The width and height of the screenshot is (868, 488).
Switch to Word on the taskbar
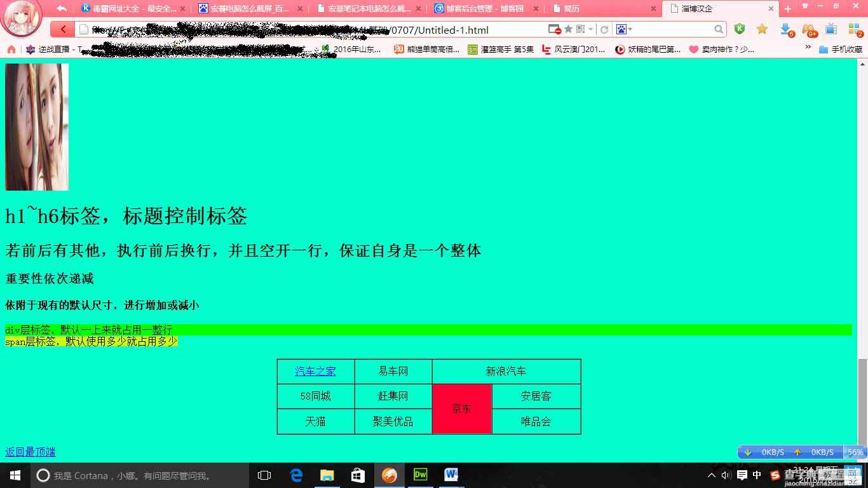coord(451,475)
